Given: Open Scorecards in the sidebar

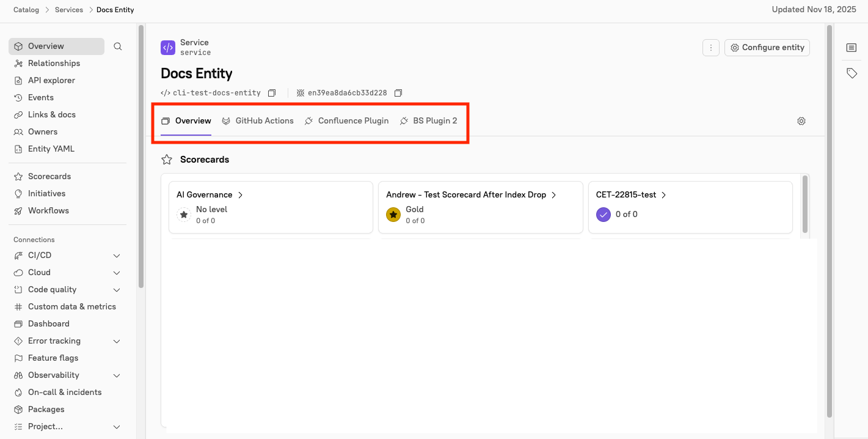Looking at the screenshot, I should pos(49,177).
